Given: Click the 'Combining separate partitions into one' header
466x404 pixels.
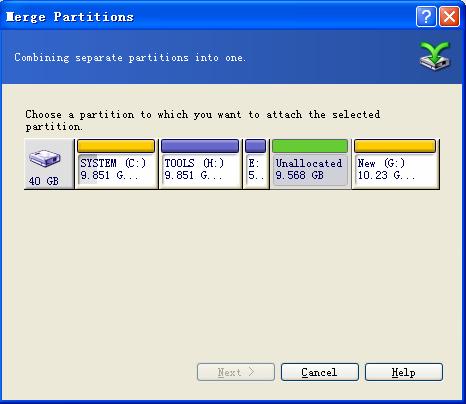Looking at the screenshot, I should [130, 58].
